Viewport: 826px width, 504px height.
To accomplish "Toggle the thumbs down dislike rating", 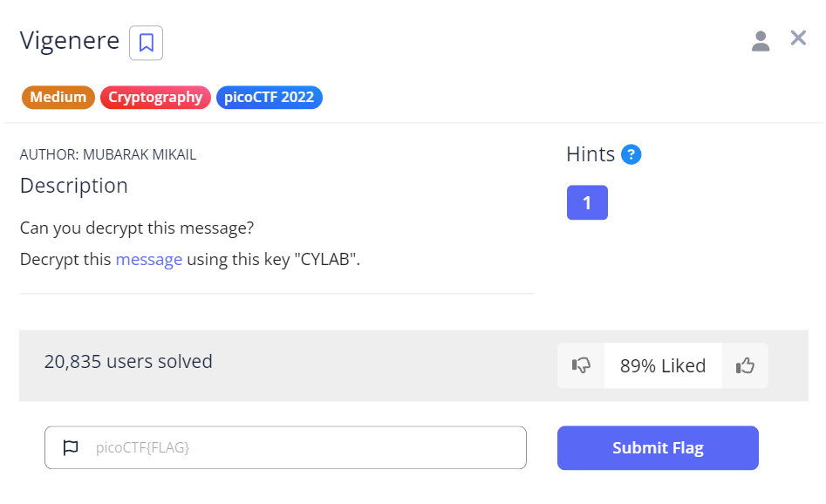I will [x=581, y=365].
